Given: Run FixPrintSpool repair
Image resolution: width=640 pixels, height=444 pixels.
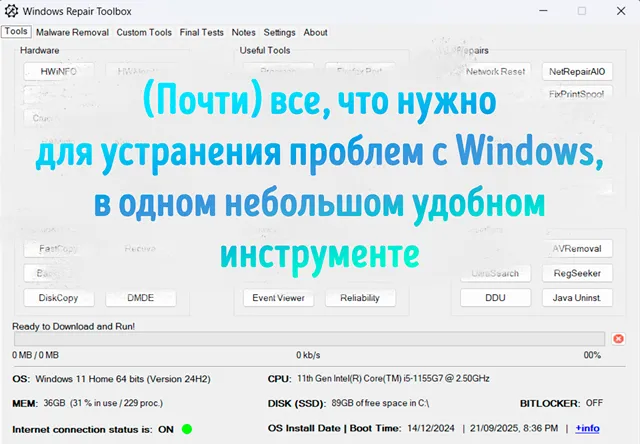Looking at the screenshot, I should point(577,94).
